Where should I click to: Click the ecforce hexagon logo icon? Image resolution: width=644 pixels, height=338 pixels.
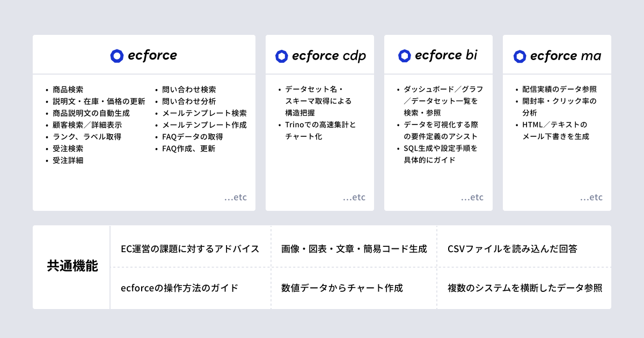[x=117, y=56]
